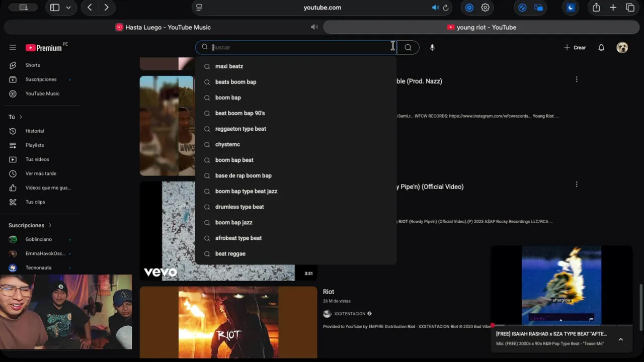Choose the 'boom bap' suggestion
Image resolution: width=644 pixels, height=362 pixels.
[x=296, y=98]
